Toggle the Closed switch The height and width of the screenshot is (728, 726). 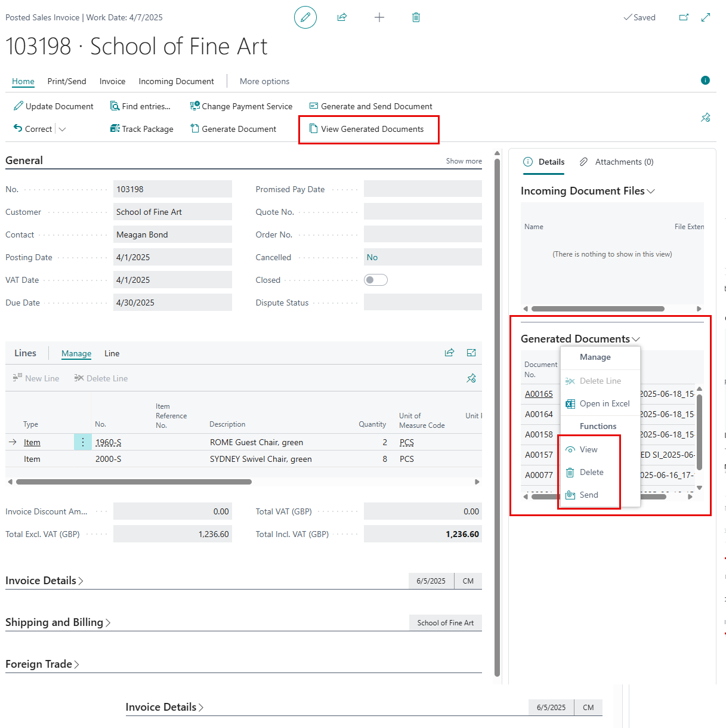[x=376, y=280]
